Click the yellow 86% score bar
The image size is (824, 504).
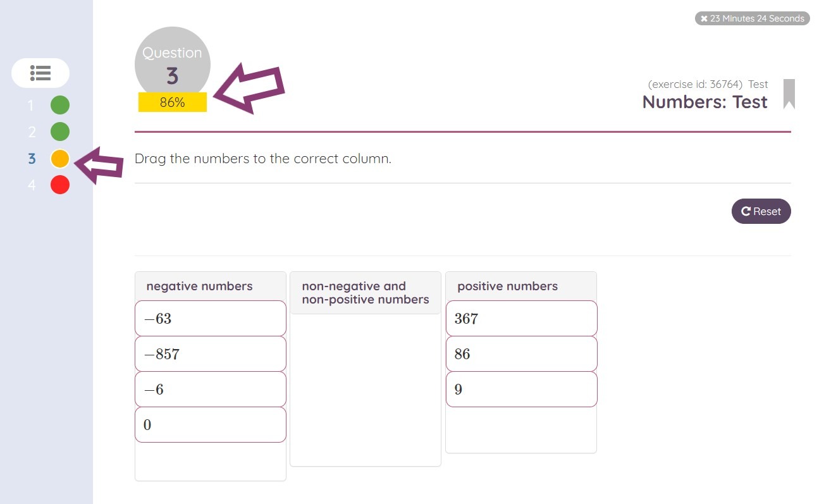click(x=172, y=102)
